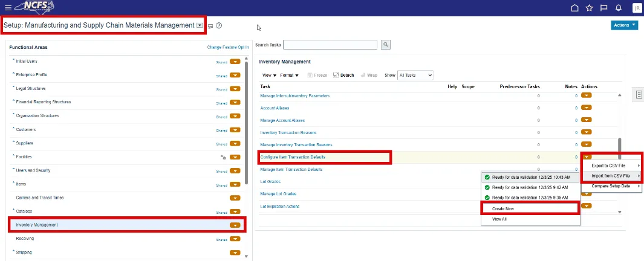The image size is (644, 261).
Task: Expand the blue Actions dropdown button
Action: [625, 25]
